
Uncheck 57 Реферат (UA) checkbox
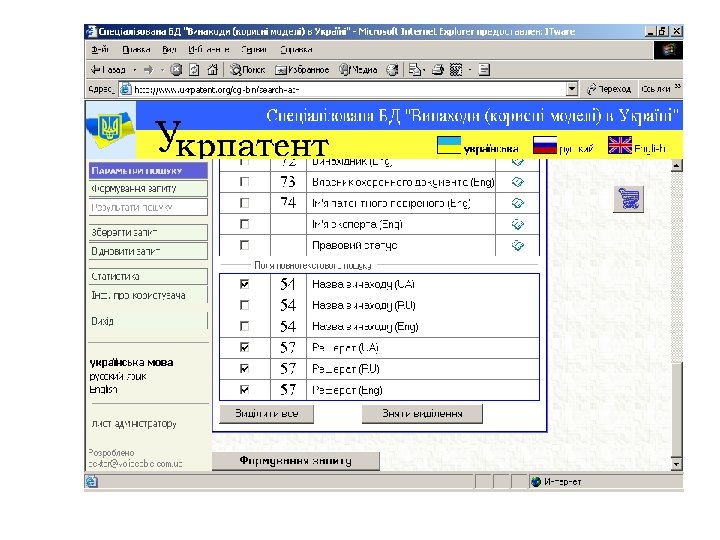tap(244, 348)
